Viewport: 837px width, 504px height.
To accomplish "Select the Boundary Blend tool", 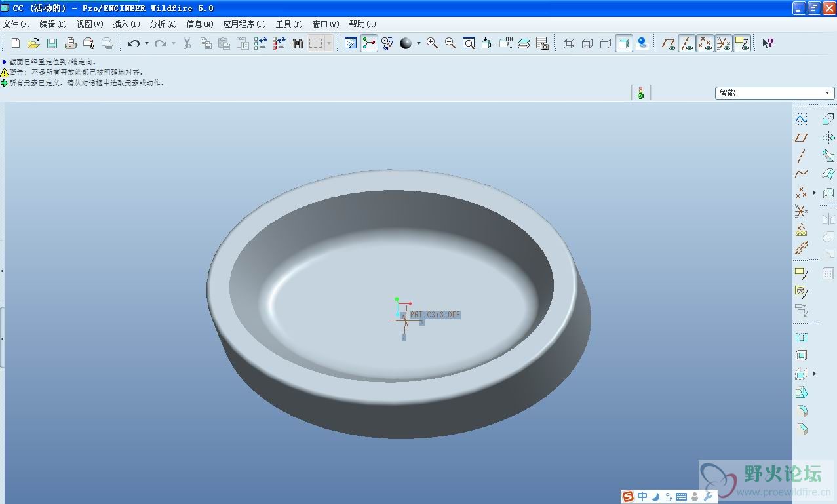I will (828, 174).
